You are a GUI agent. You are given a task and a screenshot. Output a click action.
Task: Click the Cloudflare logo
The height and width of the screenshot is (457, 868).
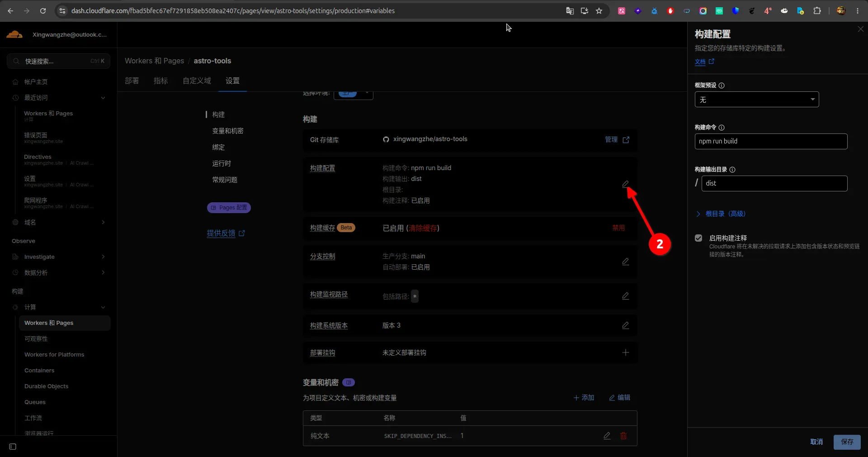[14, 34]
